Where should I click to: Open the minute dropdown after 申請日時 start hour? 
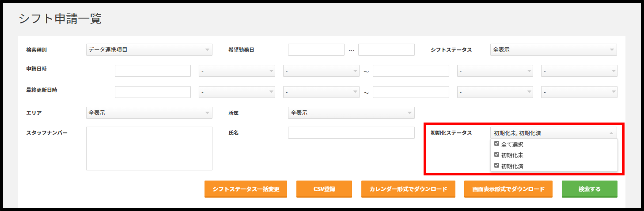pos(321,71)
